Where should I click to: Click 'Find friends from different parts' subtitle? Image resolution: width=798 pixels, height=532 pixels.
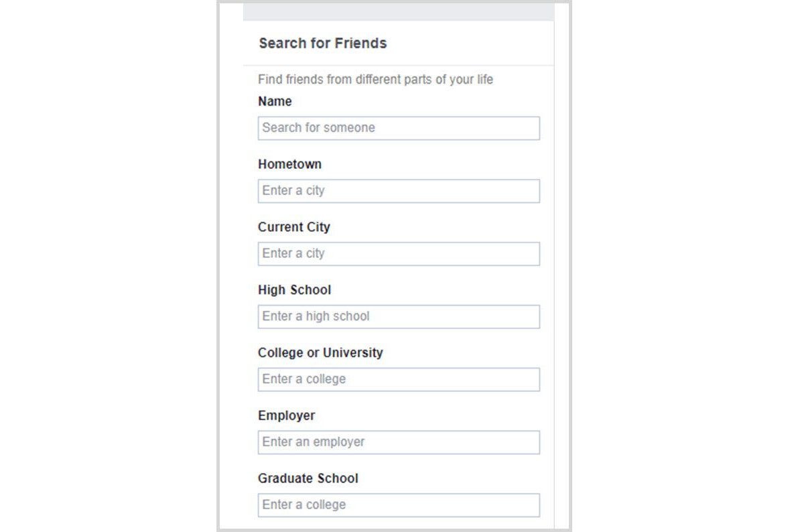(375, 80)
